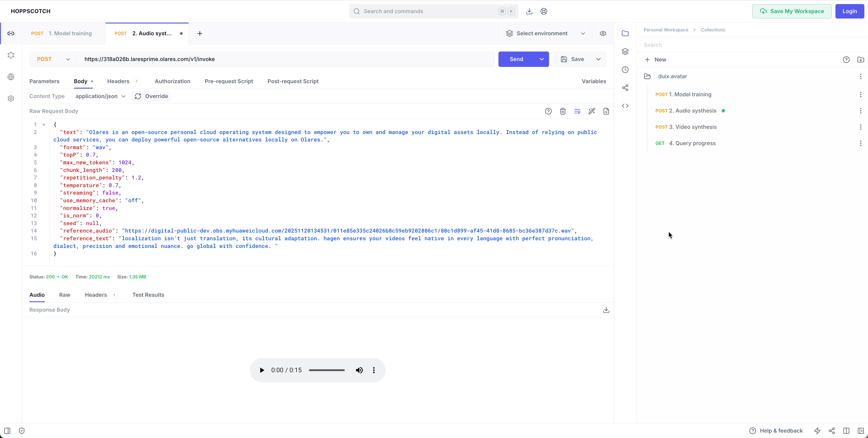Image resolution: width=868 pixels, height=438 pixels.
Task: Clear the request body with trash icon
Action: click(563, 111)
